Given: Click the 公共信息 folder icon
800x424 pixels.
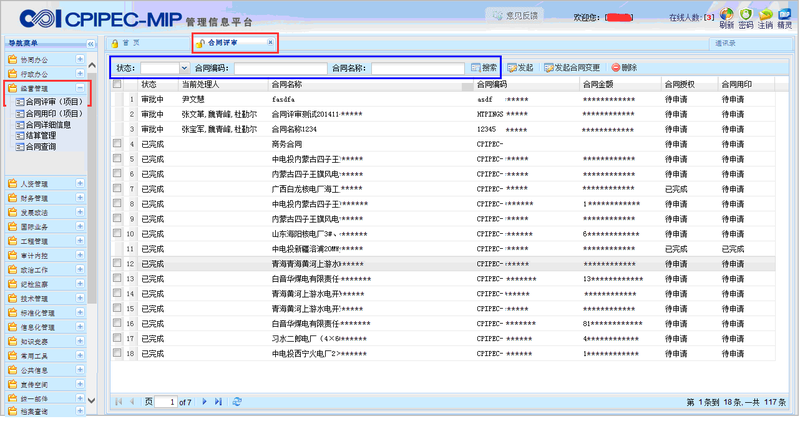Looking at the screenshot, I should pyautogui.click(x=13, y=369).
